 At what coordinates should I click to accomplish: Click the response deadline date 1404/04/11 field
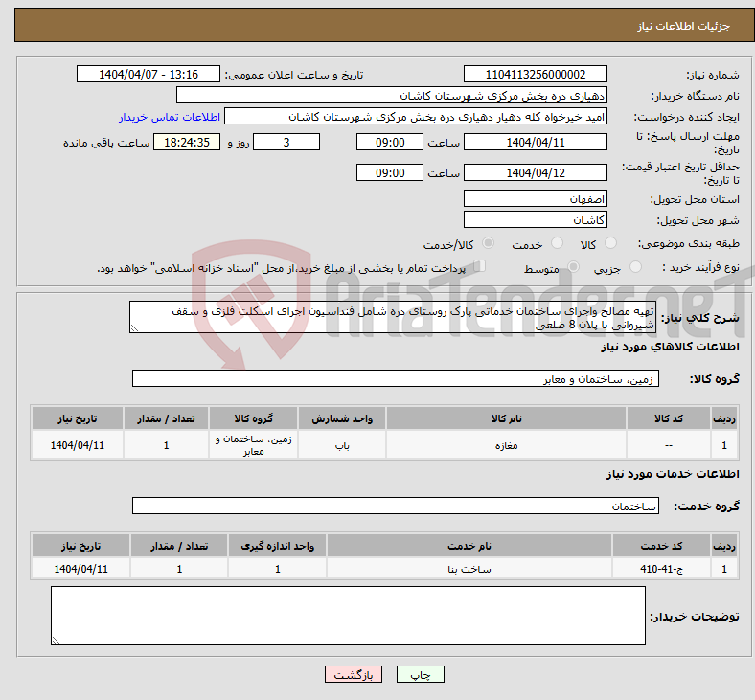tap(535, 142)
